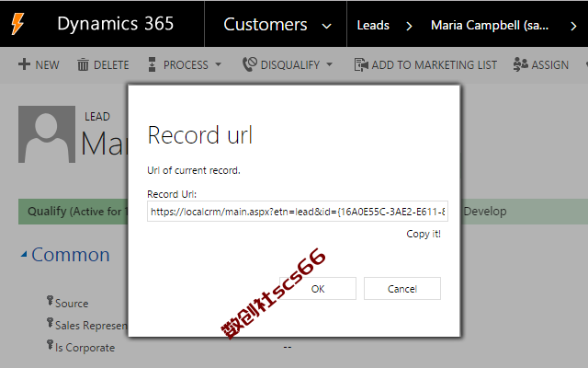Click the Cancel button in dialog
Screen dimensions: 588x368
point(402,288)
